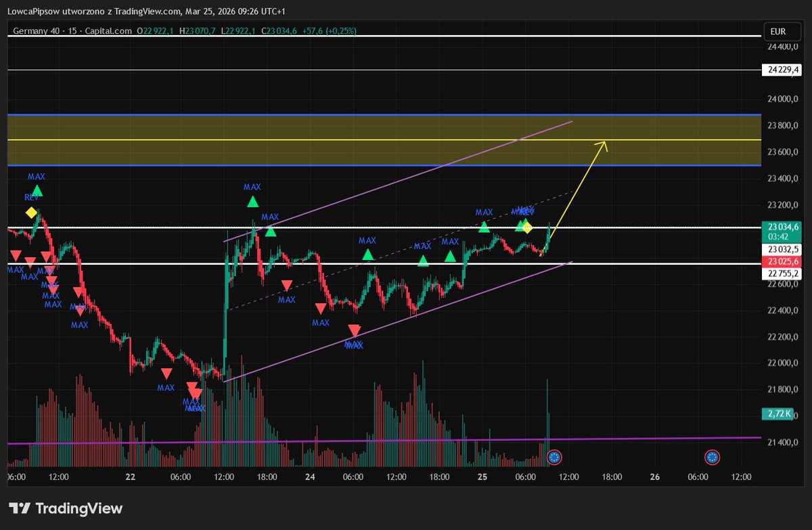Screen dimensions: 812x530
Task: Click the 24 229,4 horizontal line price label
Action: (x=783, y=70)
